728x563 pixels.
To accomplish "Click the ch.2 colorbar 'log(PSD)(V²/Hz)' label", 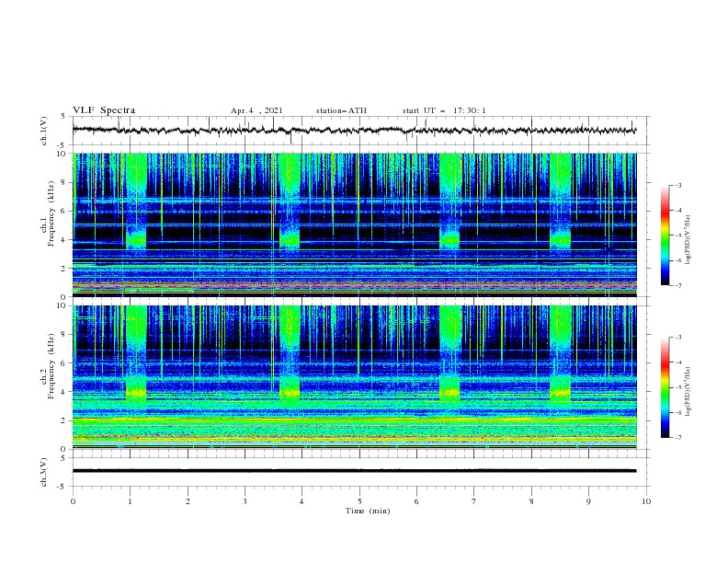I will click(688, 392).
